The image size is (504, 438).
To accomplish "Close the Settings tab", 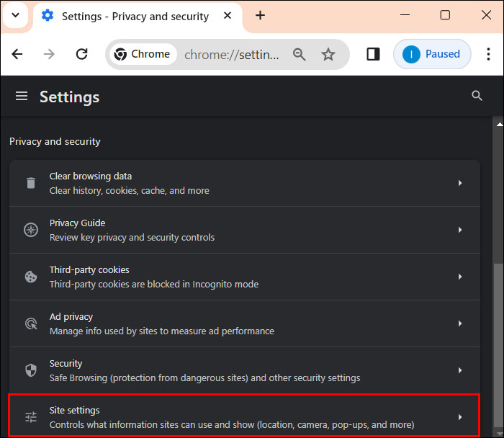I will 228,15.
